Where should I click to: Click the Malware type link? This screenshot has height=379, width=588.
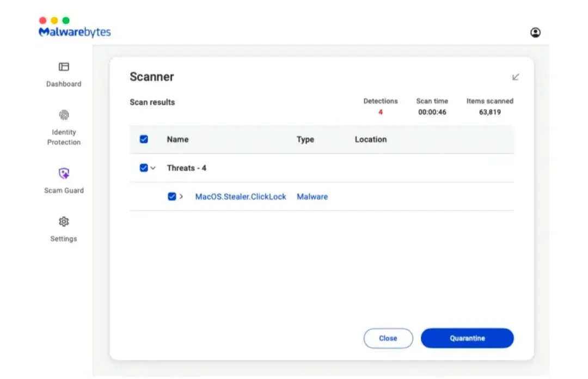pyautogui.click(x=313, y=197)
